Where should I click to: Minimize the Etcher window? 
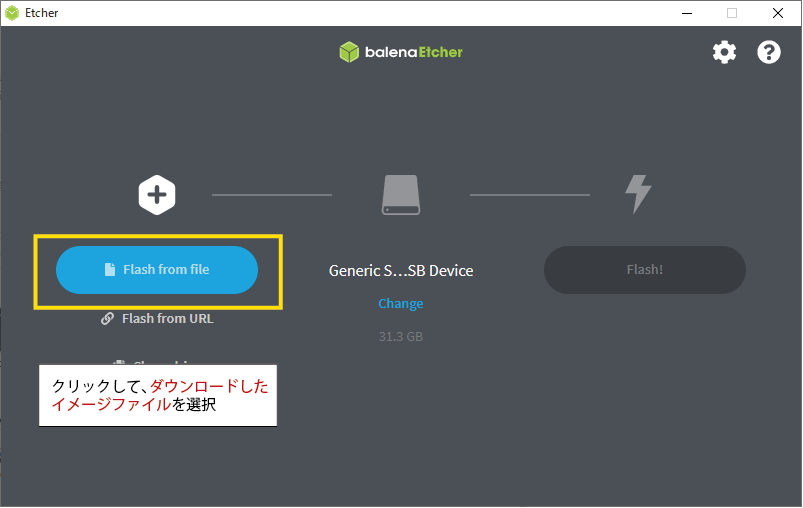tap(687, 13)
